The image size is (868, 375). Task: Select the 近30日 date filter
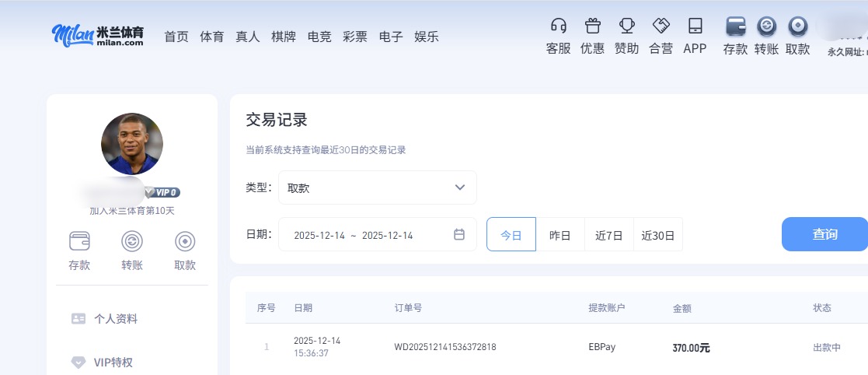coord(658,234)
